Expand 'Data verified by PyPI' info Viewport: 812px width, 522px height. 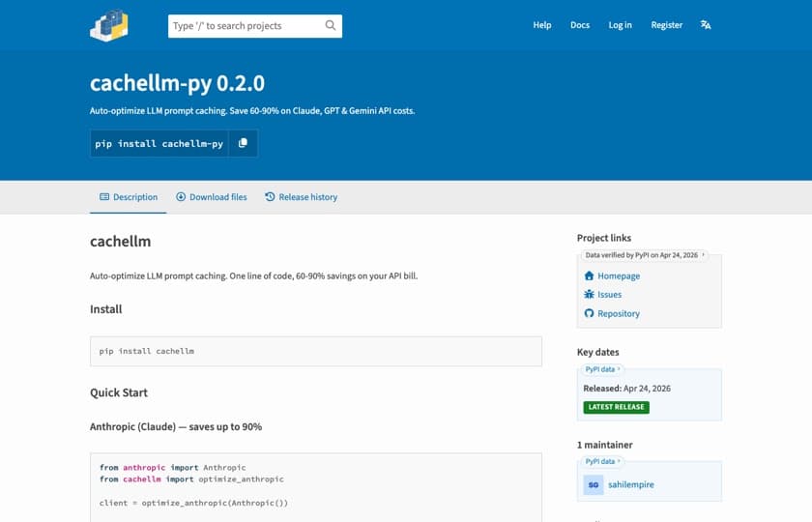[x=644, y=255]
